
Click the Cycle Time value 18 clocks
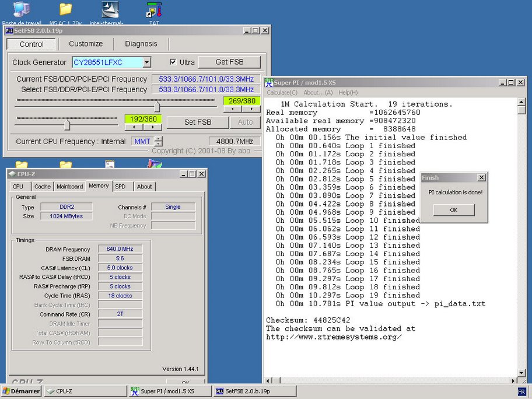pos(120,296)
